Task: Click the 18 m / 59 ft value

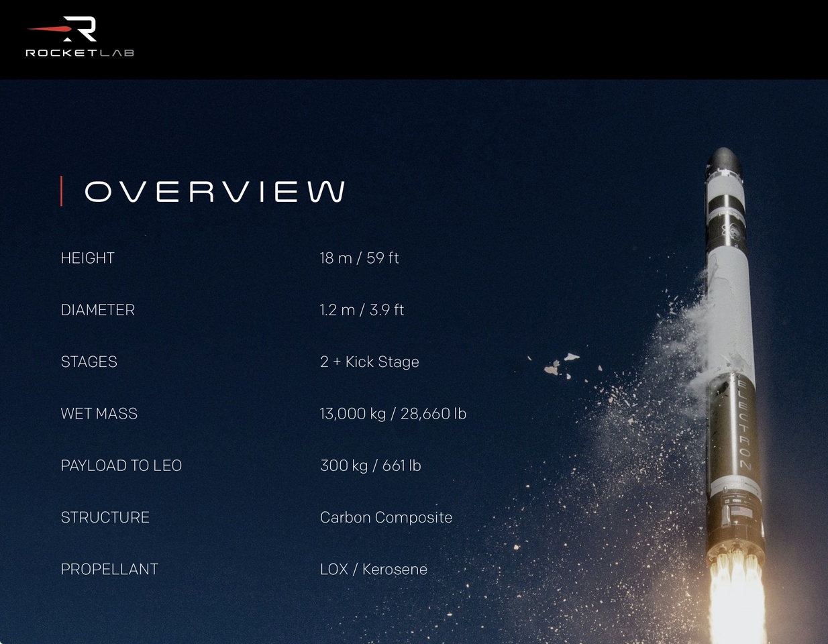Action: tap(359, 258)
